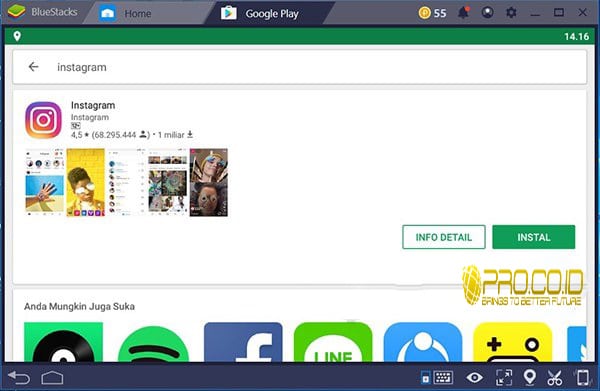Open the BlueStacks settings gear
This screenshot has height=391, width=600.
511,13
